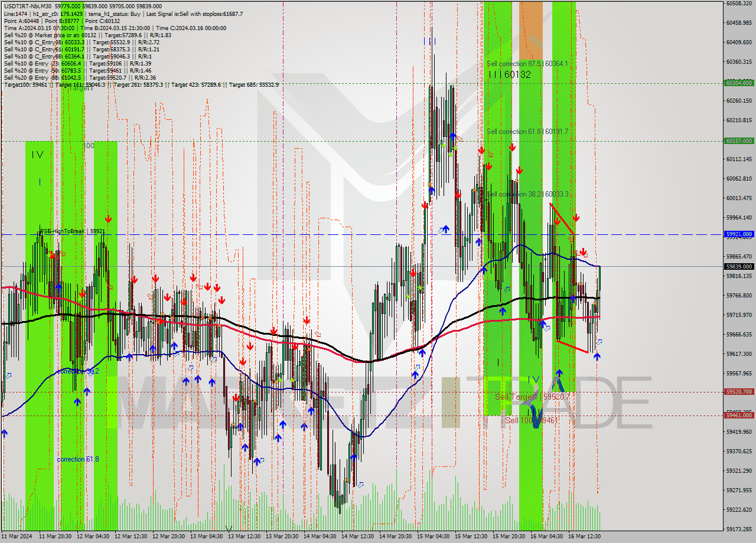Click price axis value 59222.620

click(x=739, y=509)
